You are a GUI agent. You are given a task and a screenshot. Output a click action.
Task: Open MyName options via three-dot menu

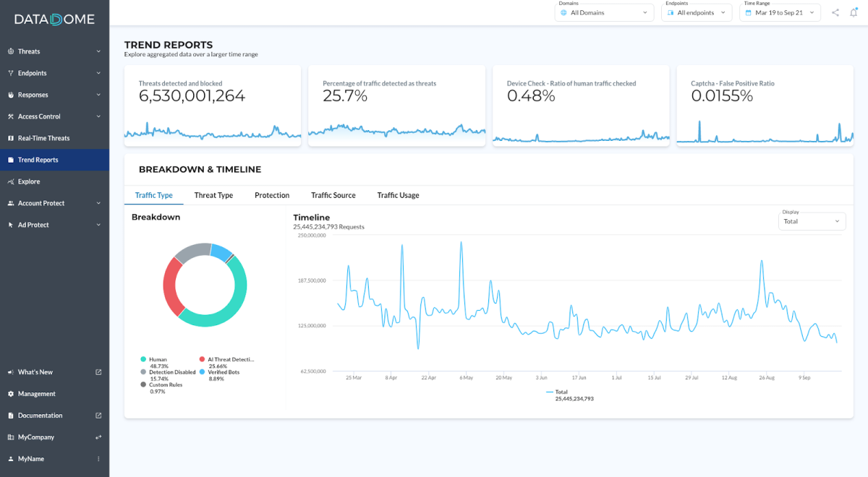(100, 458)
